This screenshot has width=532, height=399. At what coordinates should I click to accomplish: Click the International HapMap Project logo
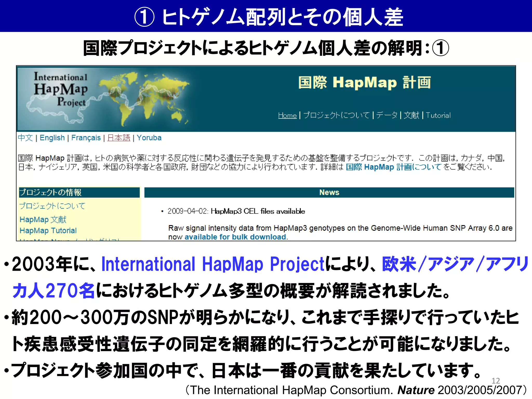(61, 89)
